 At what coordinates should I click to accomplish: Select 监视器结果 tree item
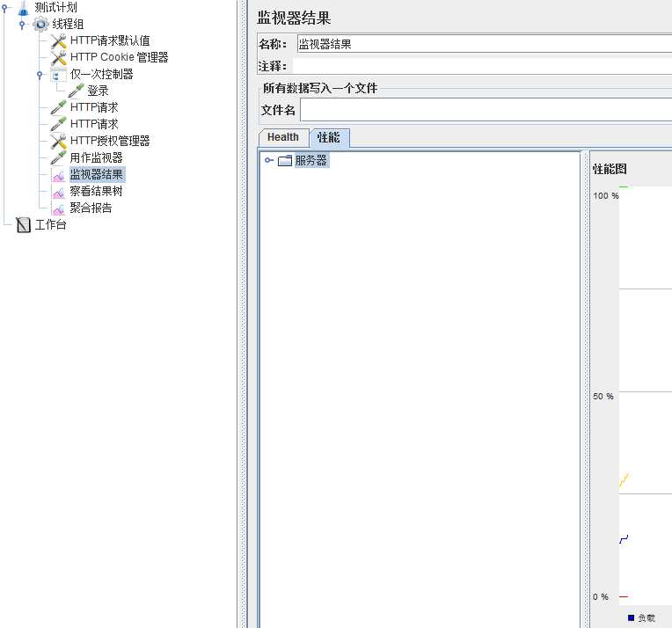click(97, 174)
